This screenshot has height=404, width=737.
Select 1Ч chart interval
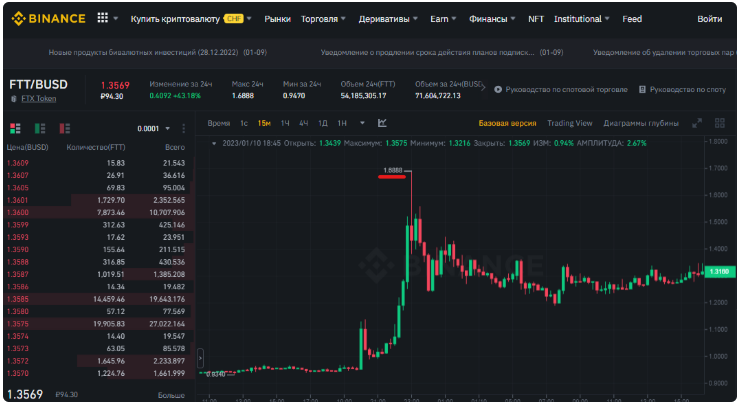point(285,123)
